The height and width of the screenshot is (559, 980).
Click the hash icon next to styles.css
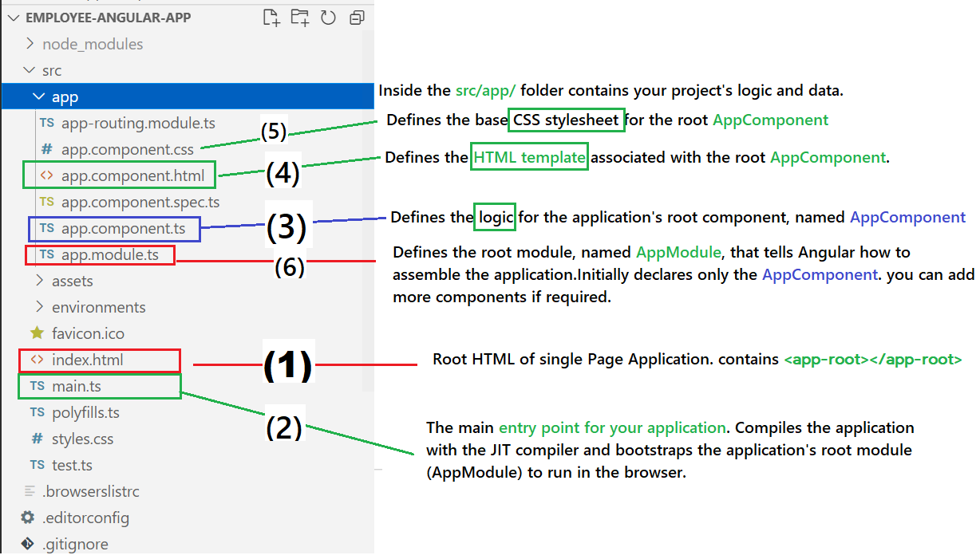(x=37, y=439)
